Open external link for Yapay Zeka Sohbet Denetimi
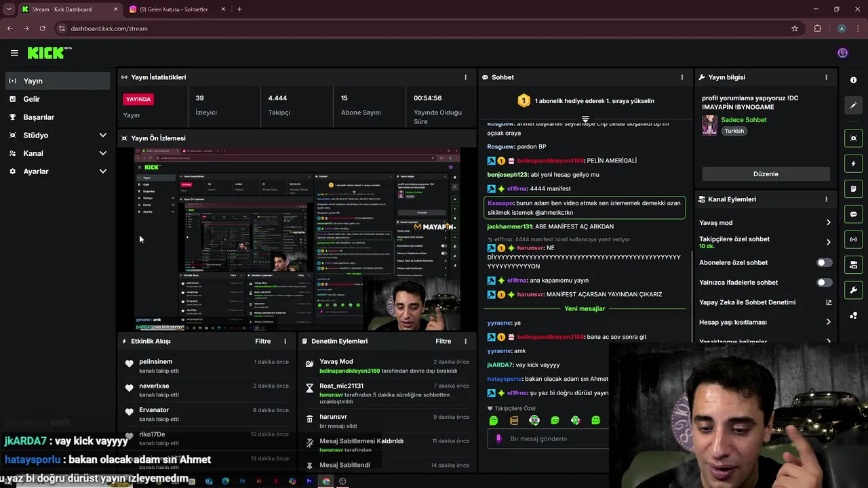 828,302
